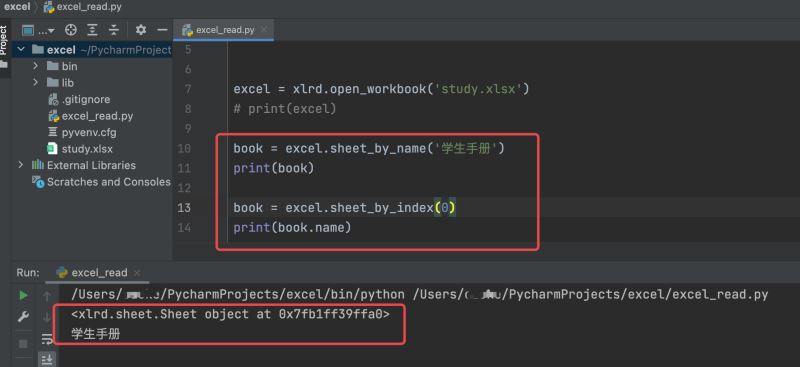Click the Stop square icon in Run panel

pyautogui.click(x=23, y=344)
